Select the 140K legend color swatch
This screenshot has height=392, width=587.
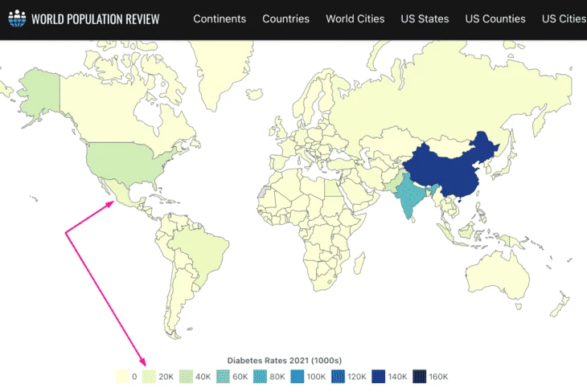pyautogui.click(x=379, y=376)
